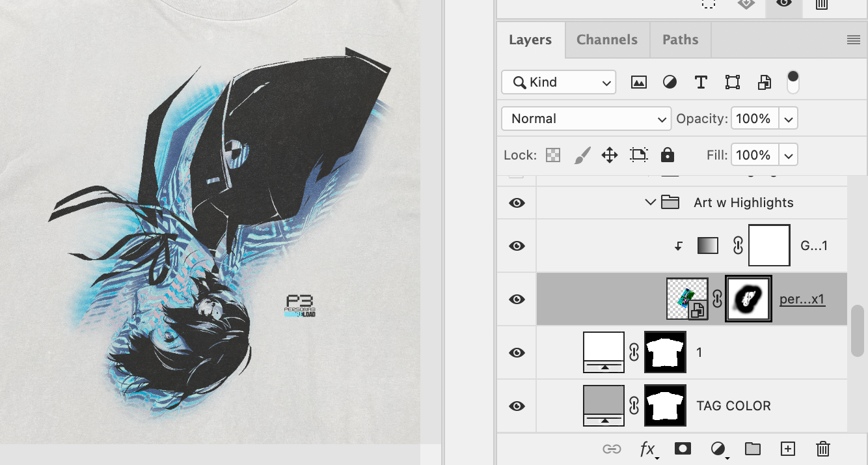Click the Fill label
The width and height of the screenshot is (868, 465).
(x=717, y=156)
